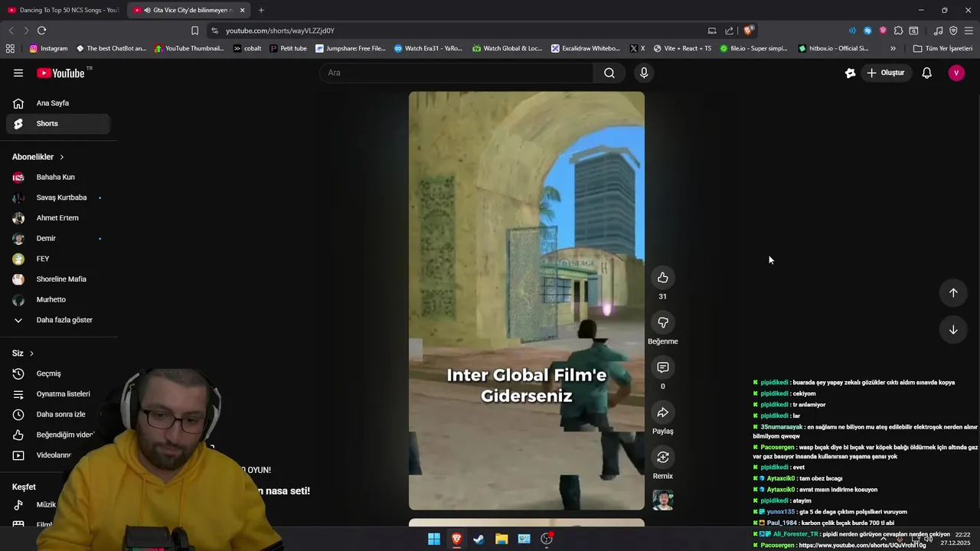The width and height of the screenshot is (980, 551).
Task: Open the creator's channel avatar below Remix
Action: pos(663,500)
